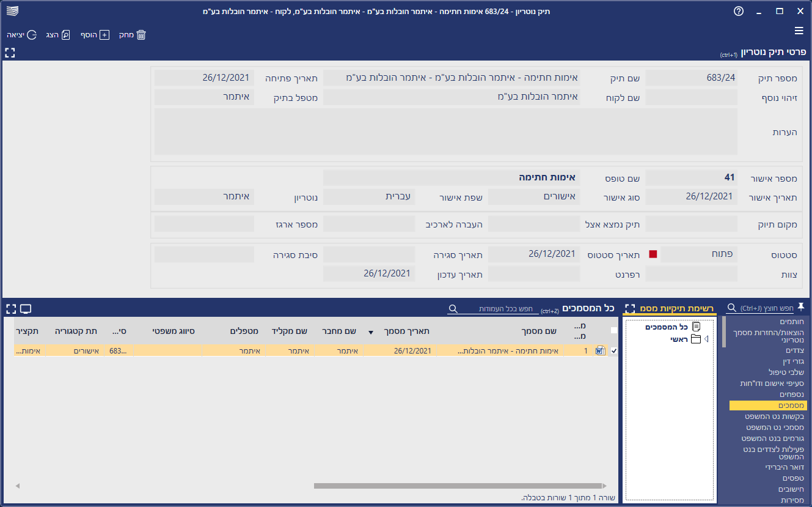Expand the documents table to fullscreen
This screenshot has width=812, height=507.
click(x=10, y=308)
